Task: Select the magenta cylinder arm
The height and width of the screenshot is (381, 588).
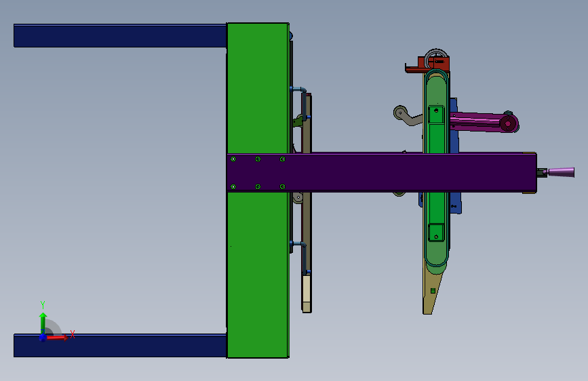Action: [x=476, y=122]
